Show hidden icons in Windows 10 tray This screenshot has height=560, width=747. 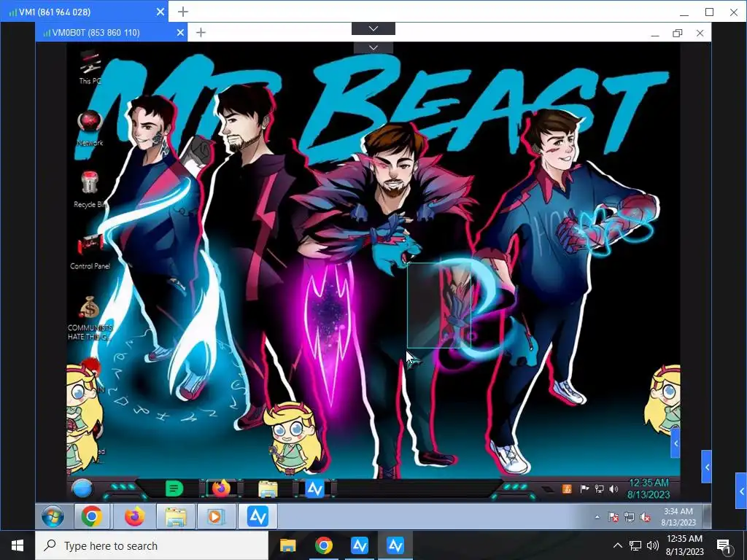click(617, 545)
